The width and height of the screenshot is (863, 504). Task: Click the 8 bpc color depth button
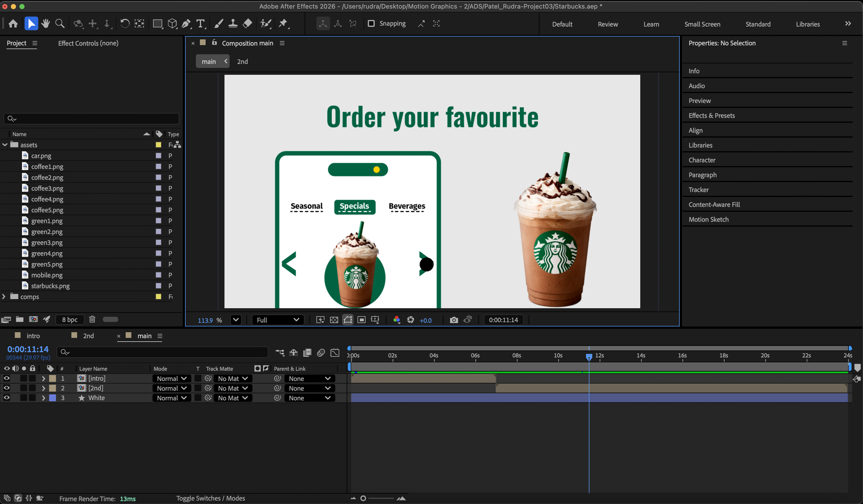[70, 319]
